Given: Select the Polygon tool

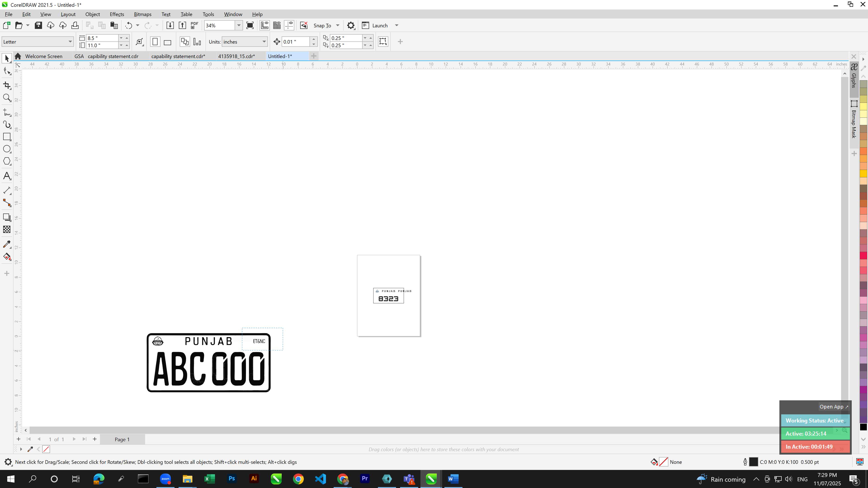Looking at the screenshot, I should (x=7, y=161).
